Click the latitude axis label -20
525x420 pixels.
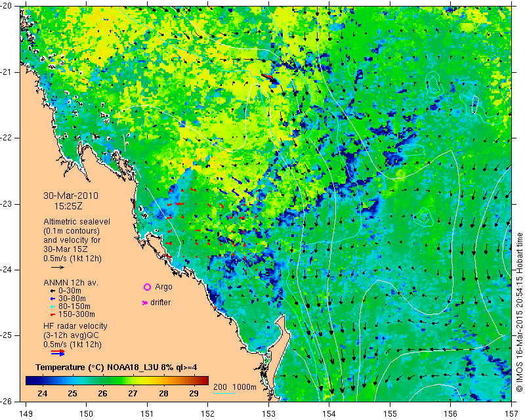pos(7,7)
